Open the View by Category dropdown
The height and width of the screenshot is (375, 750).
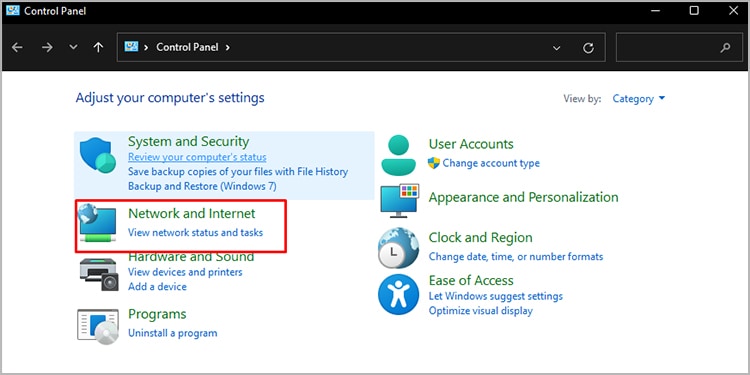click(x=639, y=99)
